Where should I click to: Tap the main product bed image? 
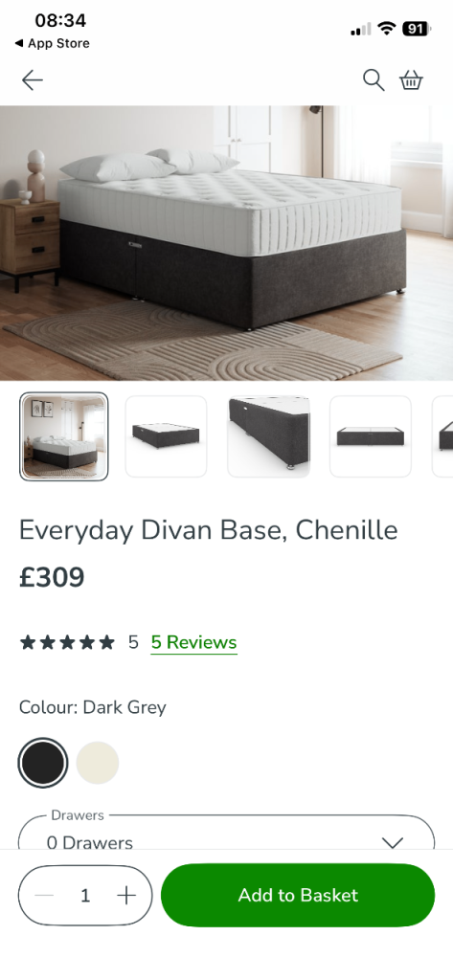coord(226,242)
